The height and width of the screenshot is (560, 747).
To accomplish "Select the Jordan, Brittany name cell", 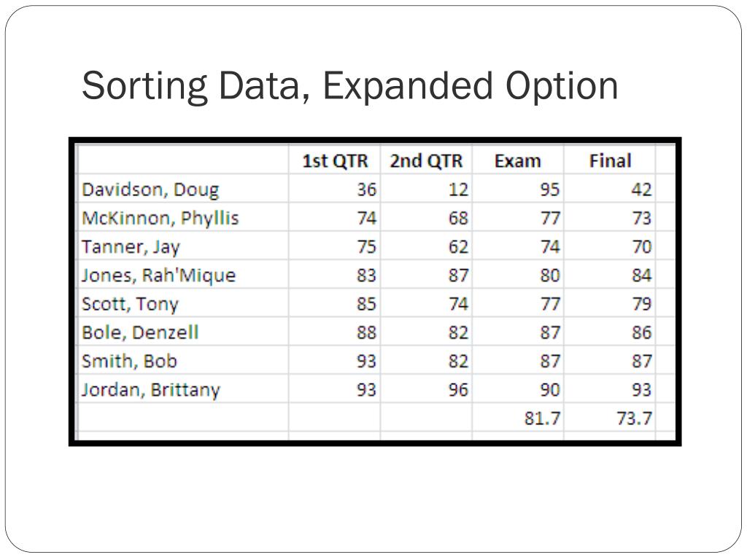I will click(183, 389).
